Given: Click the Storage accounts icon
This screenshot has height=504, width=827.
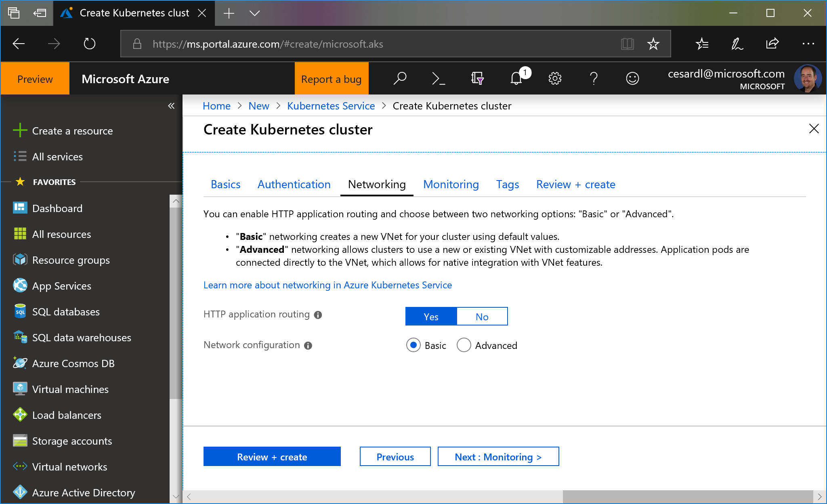Looking at the screenshot, I should click(x=20, y=441).
